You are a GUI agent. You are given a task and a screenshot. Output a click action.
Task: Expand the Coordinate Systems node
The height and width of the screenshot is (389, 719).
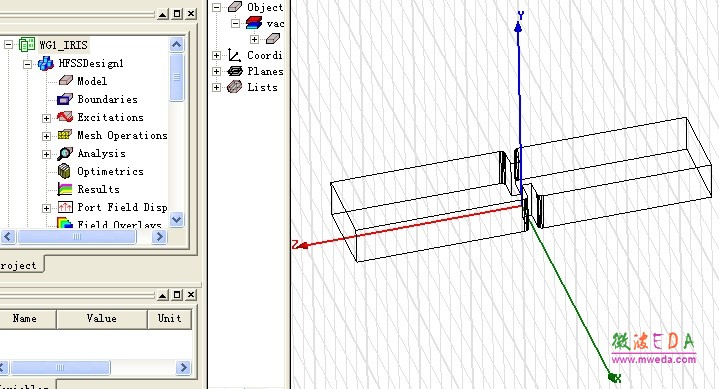pos(216,56)
